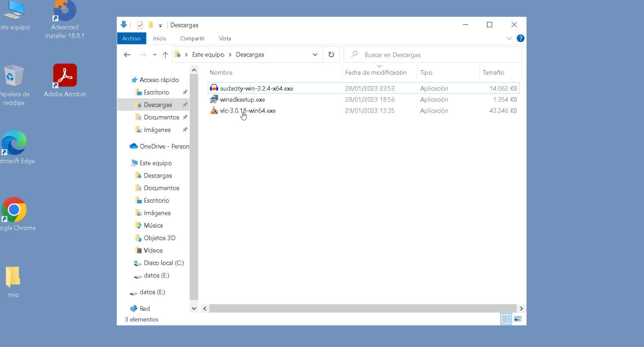Select audacity-win-3.2.4-x64.exe file icon
This screenshot has width=644, height=347.
click(x=214, y=88)
